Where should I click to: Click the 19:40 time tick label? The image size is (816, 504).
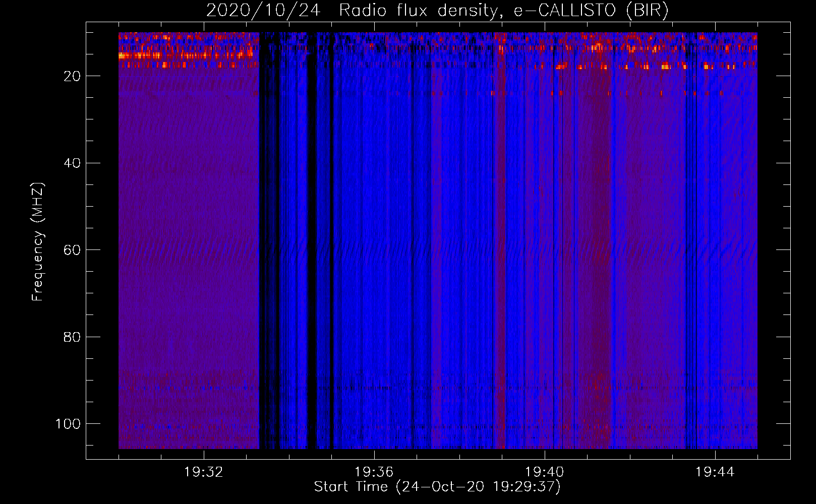click(545, 472)
